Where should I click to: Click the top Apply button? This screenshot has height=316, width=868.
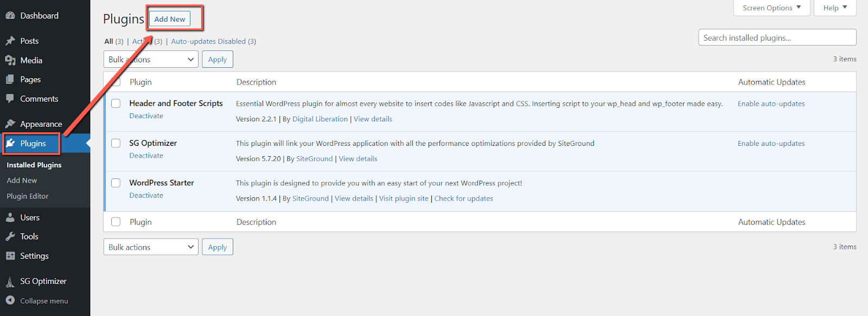[x=218, y=59]
